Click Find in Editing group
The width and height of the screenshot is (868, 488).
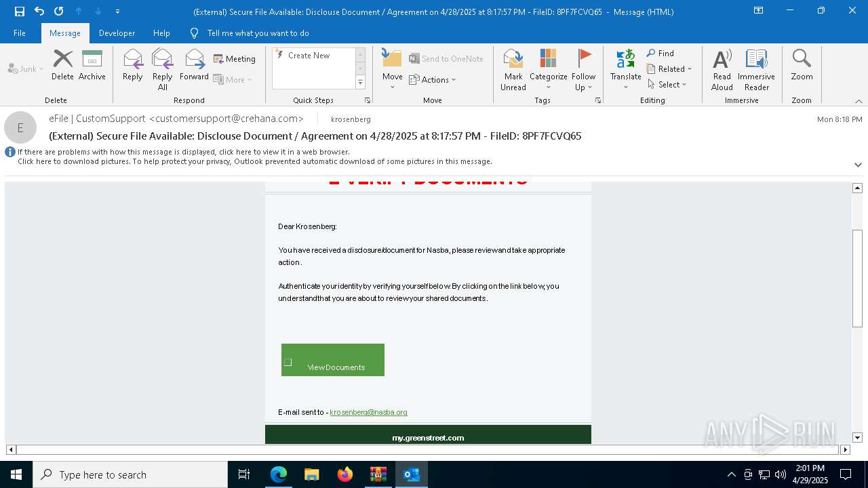point(660,54)
